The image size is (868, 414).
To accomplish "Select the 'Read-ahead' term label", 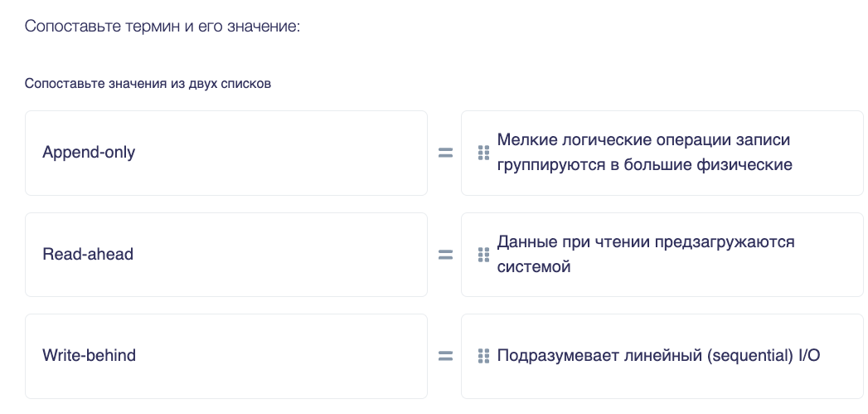I will [88, 255].
